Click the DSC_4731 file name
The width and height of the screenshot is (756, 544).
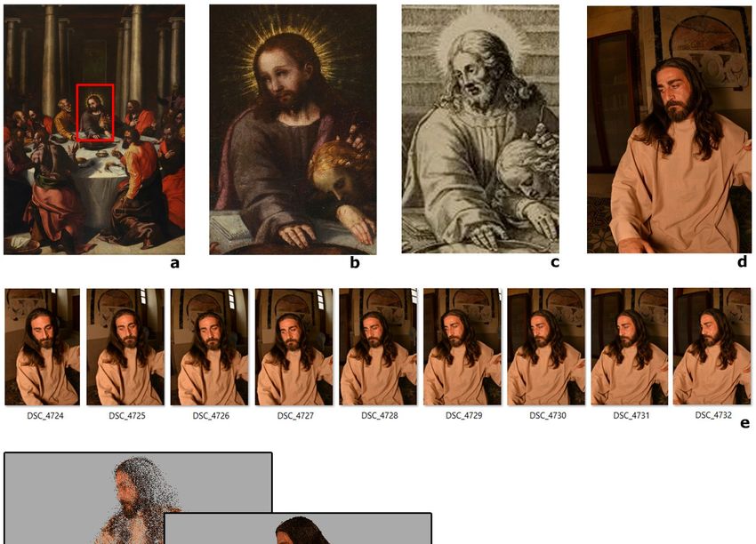[631, 415]
